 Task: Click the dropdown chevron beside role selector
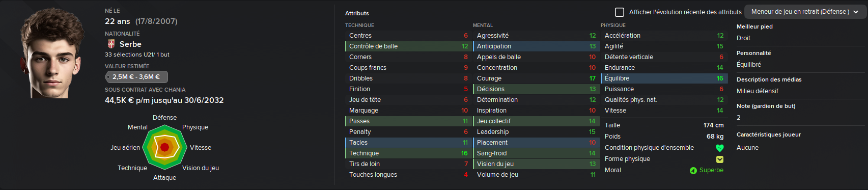click(856, 12)
